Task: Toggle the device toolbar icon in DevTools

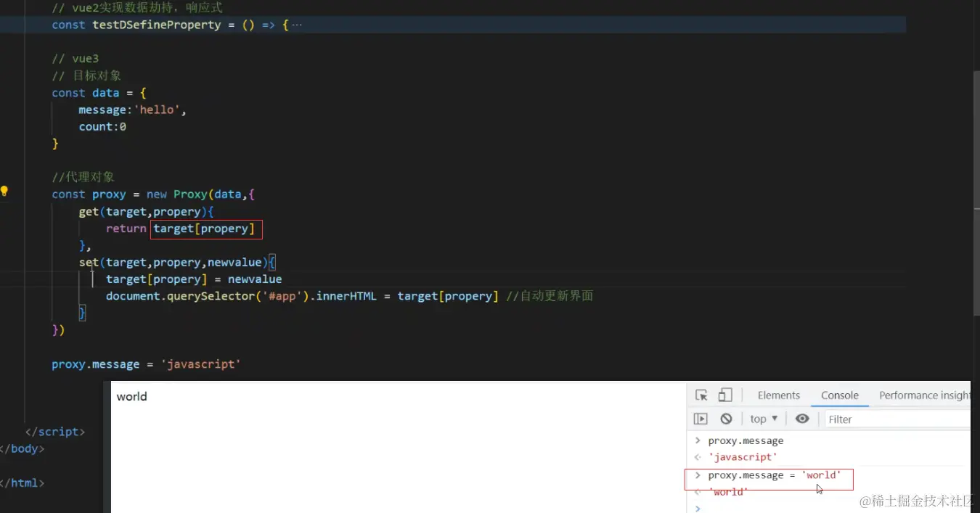Action: [x=725, y=395]
